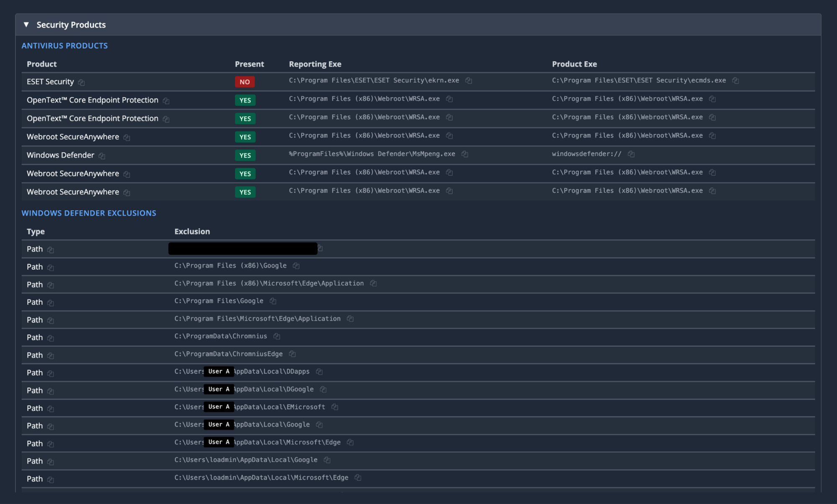Click the YES badge for Windows Defender
This screenshot has height=504, width=837.
pos(245,155)
